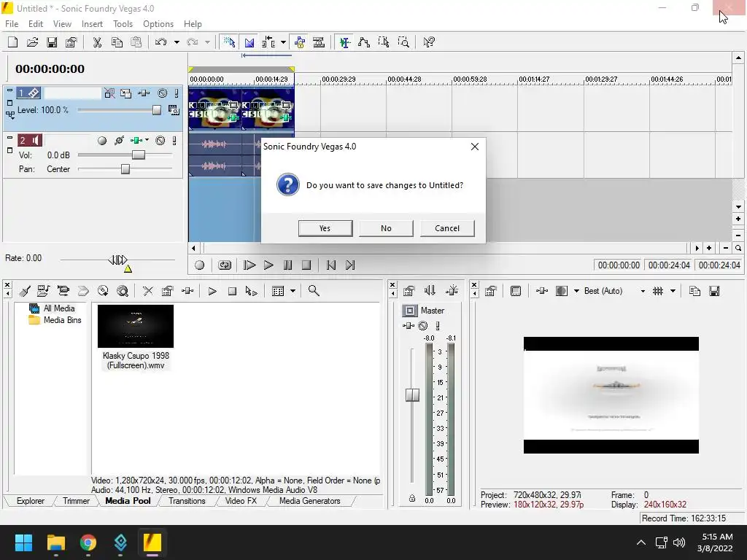Toggle Lock Envelopes to Events
747x560 pixels.
(x=300, y=42)
